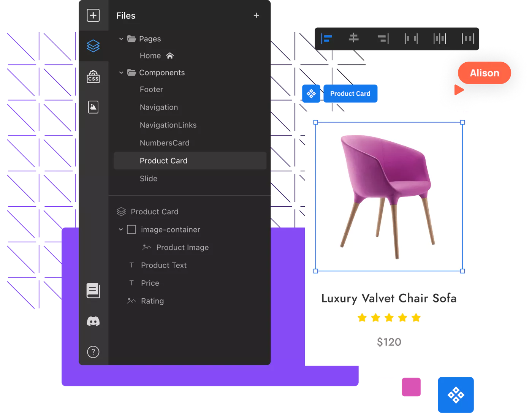Open the CSS styles panel
The width and height of the screenshot is (532, 413).
tap(93, 76)
